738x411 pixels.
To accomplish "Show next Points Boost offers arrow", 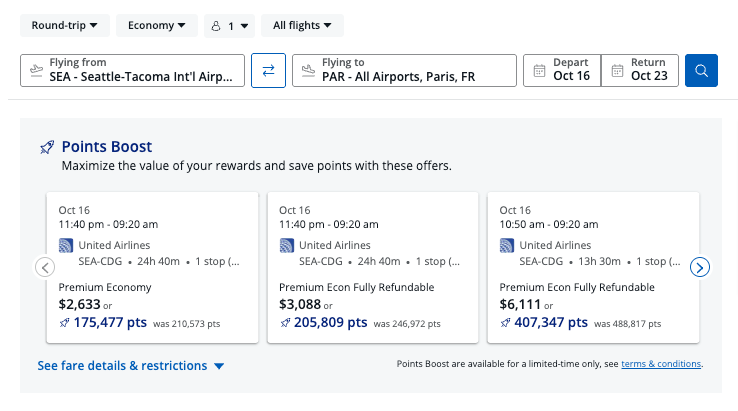I will [701, 267].
